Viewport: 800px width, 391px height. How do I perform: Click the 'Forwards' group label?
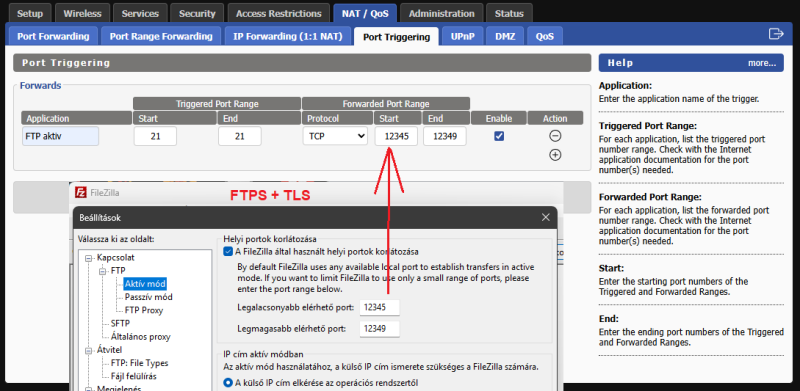[40, 86]
